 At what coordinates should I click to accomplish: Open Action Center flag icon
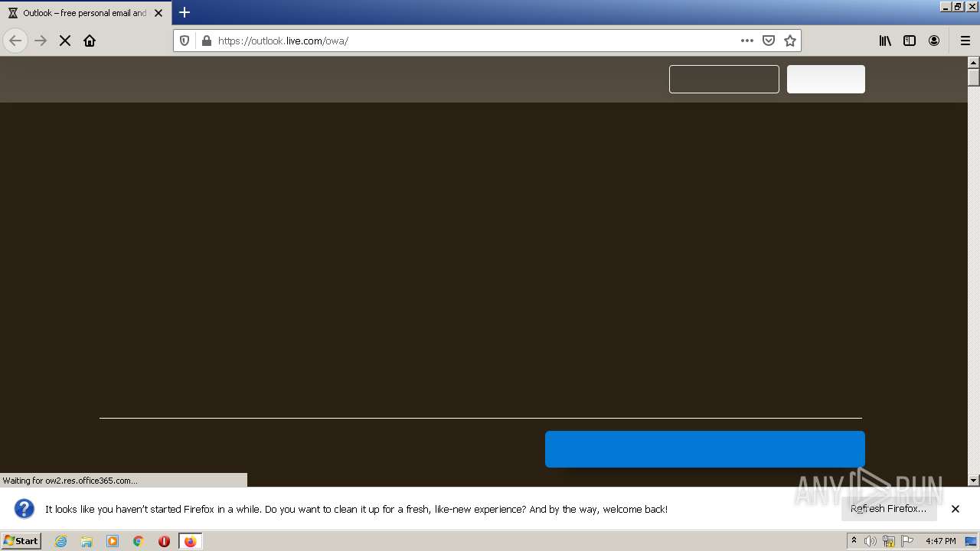coord(907,541)
